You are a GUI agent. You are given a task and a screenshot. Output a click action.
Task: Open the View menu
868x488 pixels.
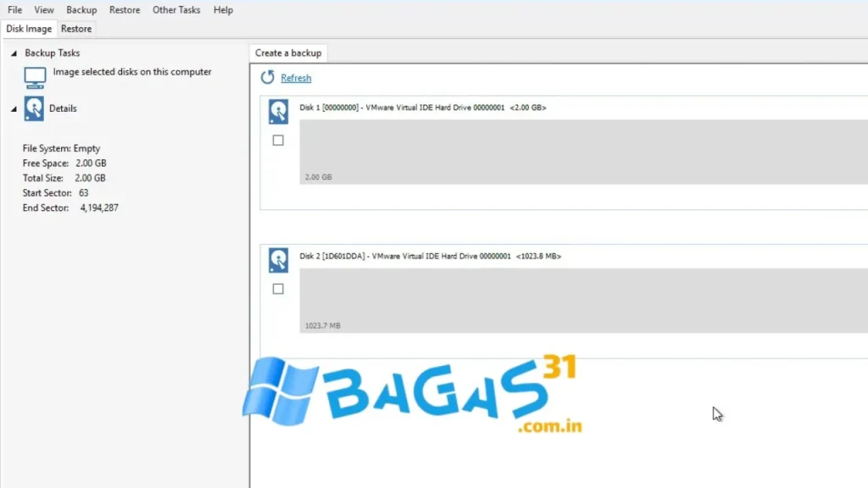pos(44,10)
